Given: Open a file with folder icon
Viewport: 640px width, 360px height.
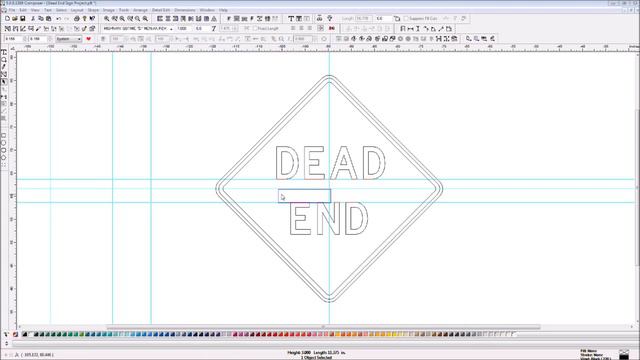Looking at the screenshot, I should (x=15, y=18).
